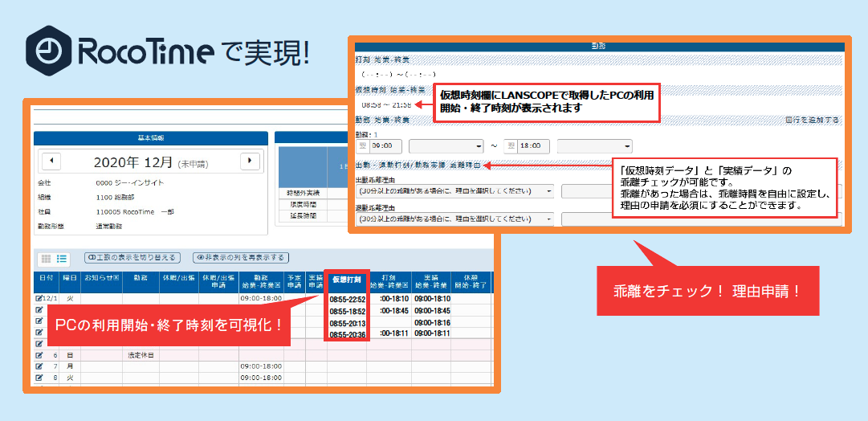868x421 pixels.
Task: Select actual time cell 09:00-18:16
Action: coord(432,322)
